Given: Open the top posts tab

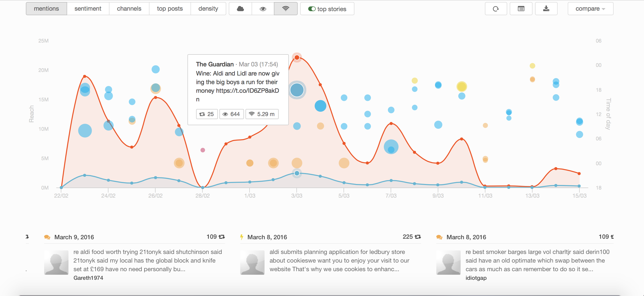Looking at the screenshot, I should (170, 9).
